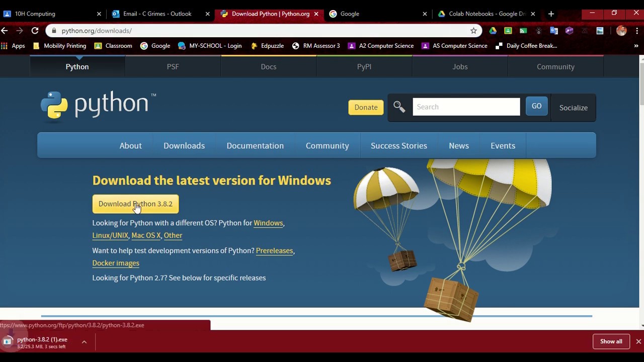Viewport: 644px width, 362px height.
Task: Open the Documentation menu
Action: (x=255, y=146)
